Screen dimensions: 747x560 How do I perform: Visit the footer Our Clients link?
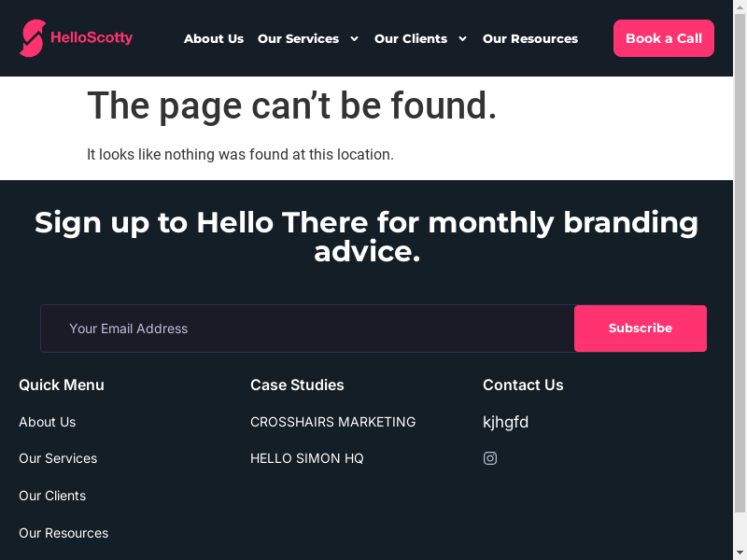point(52,496)
